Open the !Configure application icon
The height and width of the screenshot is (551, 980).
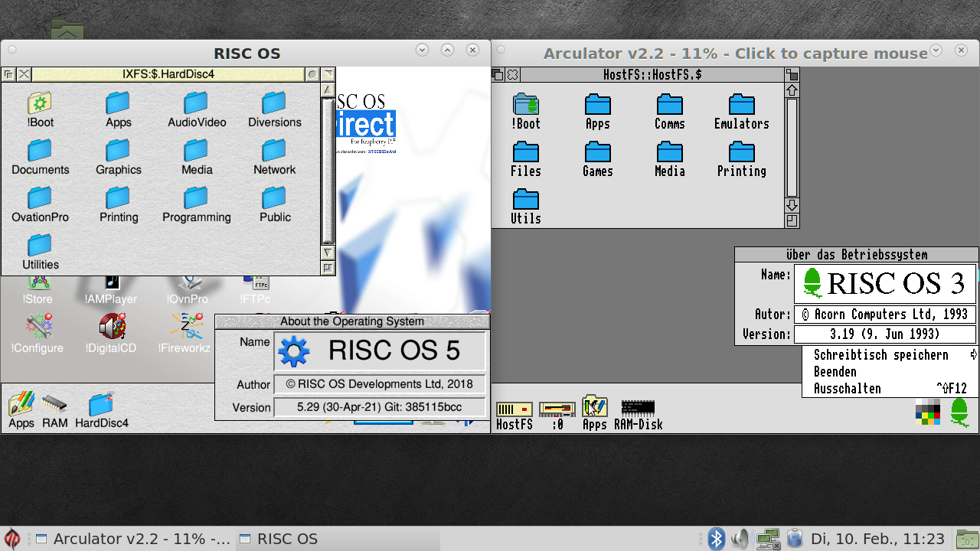pos(38,328)
